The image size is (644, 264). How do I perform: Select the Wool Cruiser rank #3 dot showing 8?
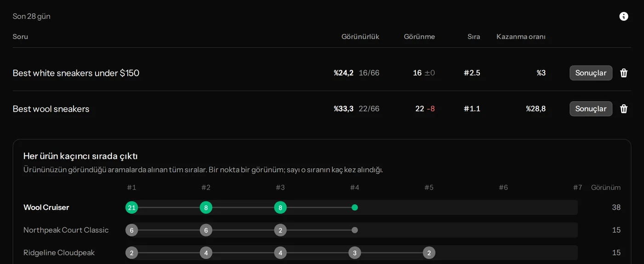(280, 208)
